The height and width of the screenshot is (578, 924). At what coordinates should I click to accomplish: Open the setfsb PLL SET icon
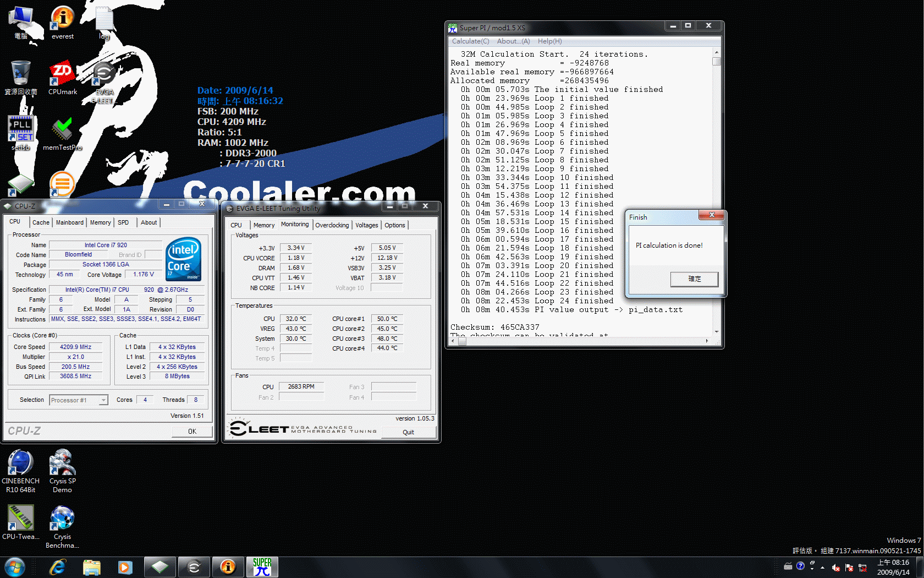point(21,133)
